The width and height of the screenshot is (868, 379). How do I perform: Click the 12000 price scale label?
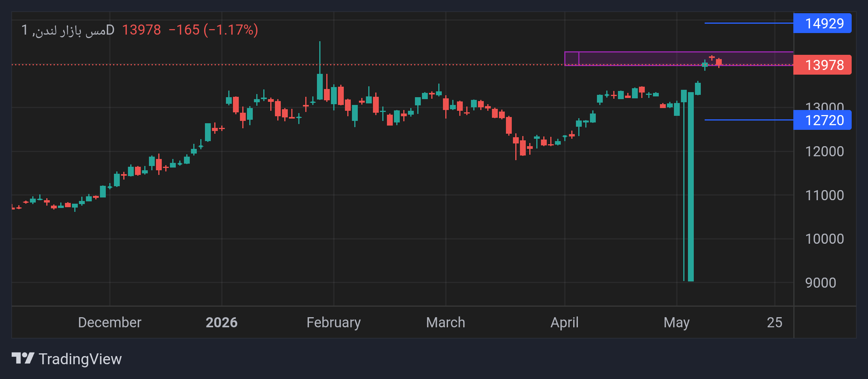(824, 151)
